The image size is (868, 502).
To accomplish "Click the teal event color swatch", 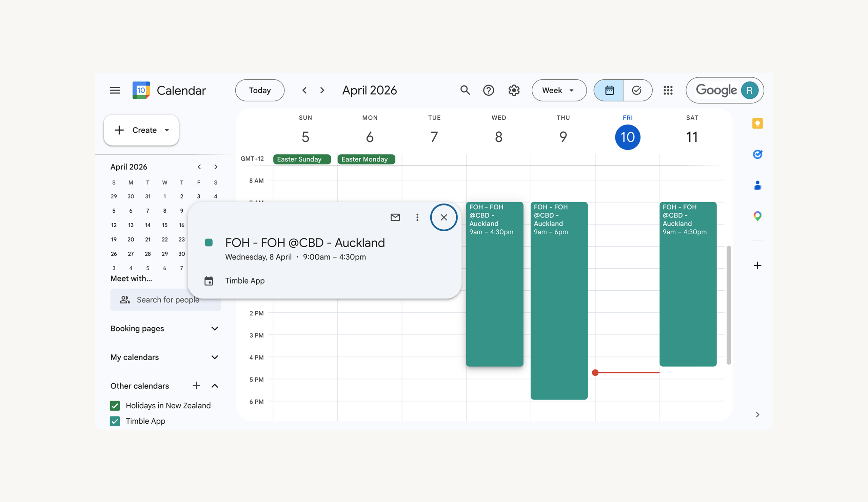I will point(209,243).
